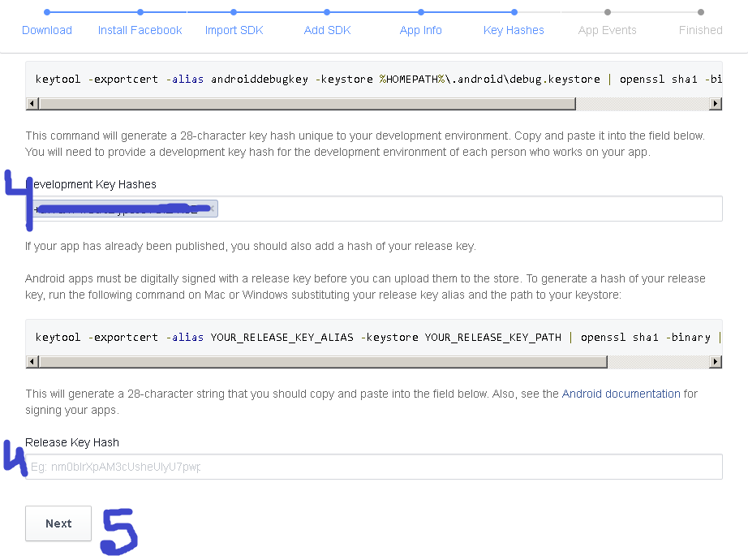Click the Finished step progress dot

(x=700, y=12)
